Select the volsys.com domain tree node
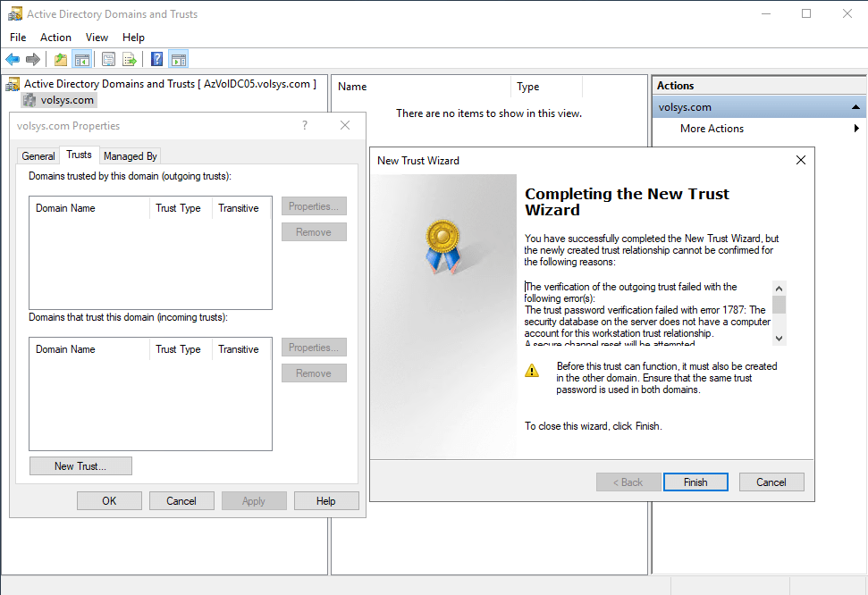 pyautogui.click(x=67, y=100)
